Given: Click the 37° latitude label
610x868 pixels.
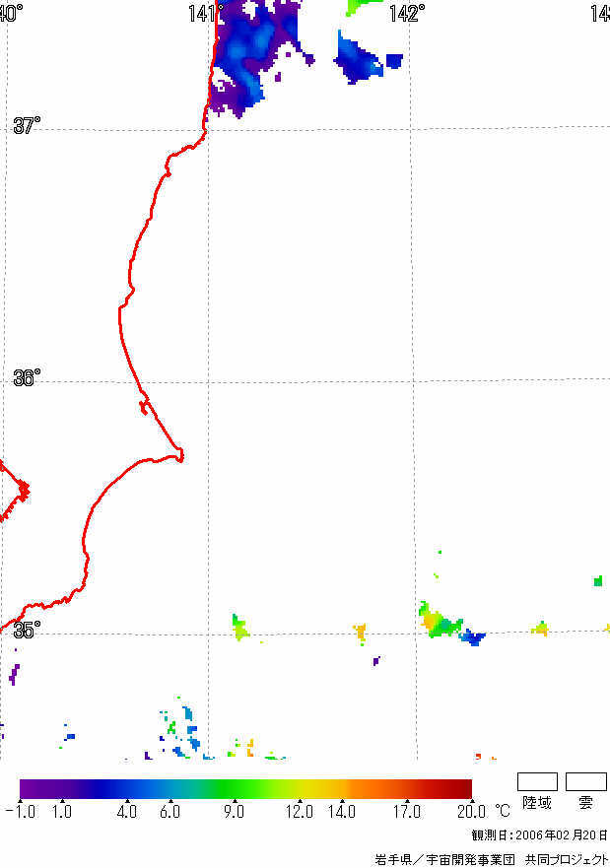Looking at the screenshot, I should [x=27, y=126].
